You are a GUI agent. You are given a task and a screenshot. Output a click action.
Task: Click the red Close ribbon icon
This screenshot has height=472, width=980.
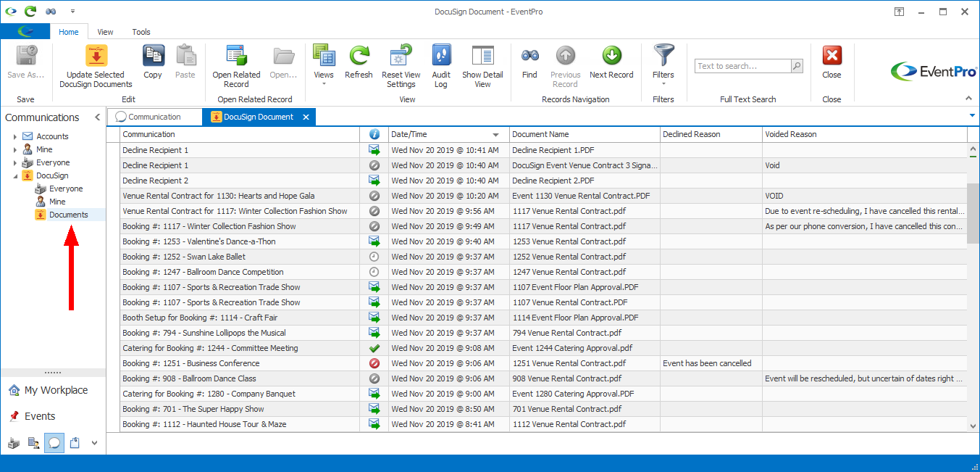coord(832,57)
